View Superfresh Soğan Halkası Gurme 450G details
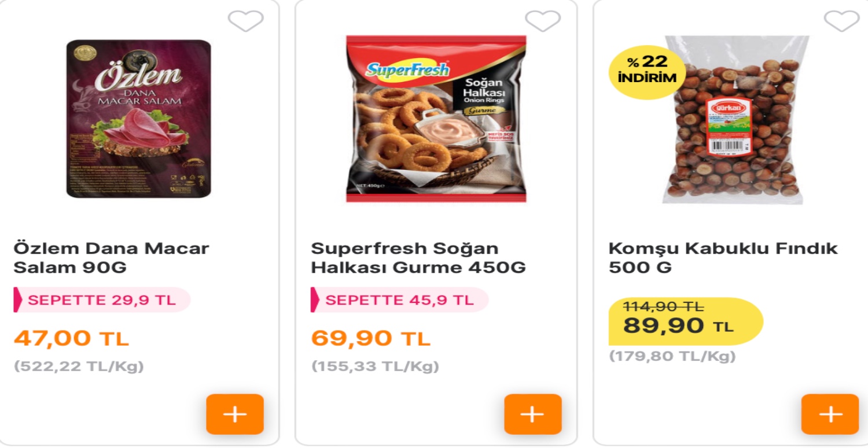The image size is (868, 448). pyautogui.click(x=418, y=258)
